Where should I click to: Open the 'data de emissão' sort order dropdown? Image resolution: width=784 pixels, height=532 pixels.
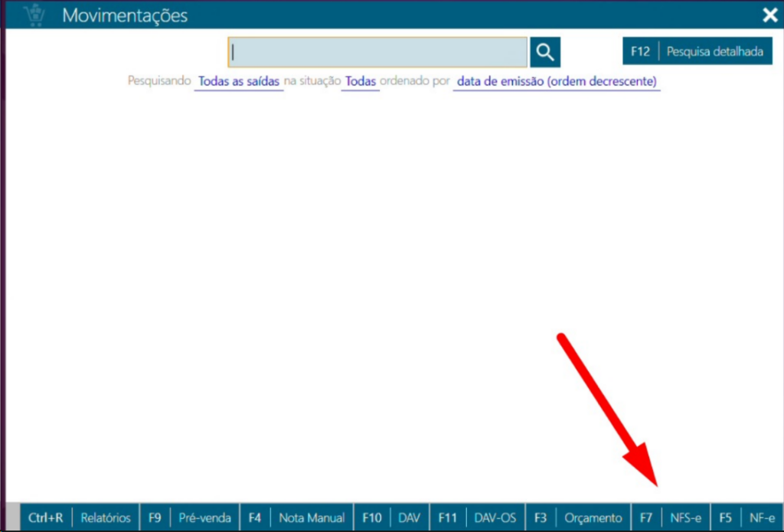pyautogui.click(x=557, y=81)
